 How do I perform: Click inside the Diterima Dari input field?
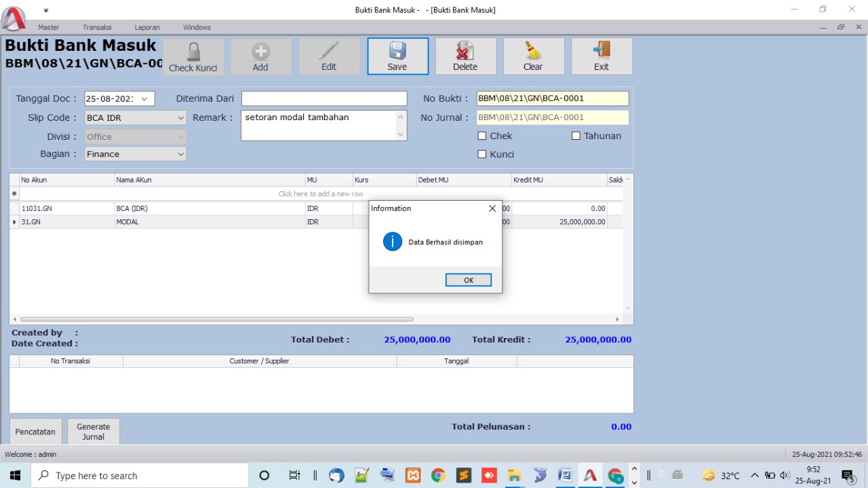[x=323, y=98]
